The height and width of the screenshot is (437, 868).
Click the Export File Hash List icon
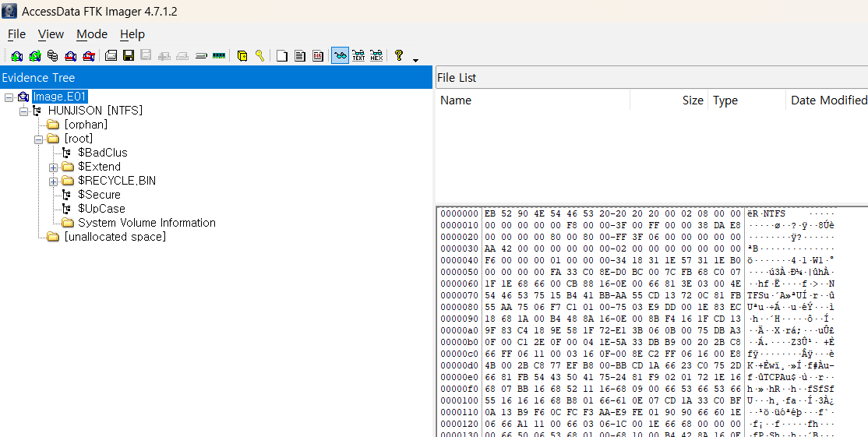300,56
